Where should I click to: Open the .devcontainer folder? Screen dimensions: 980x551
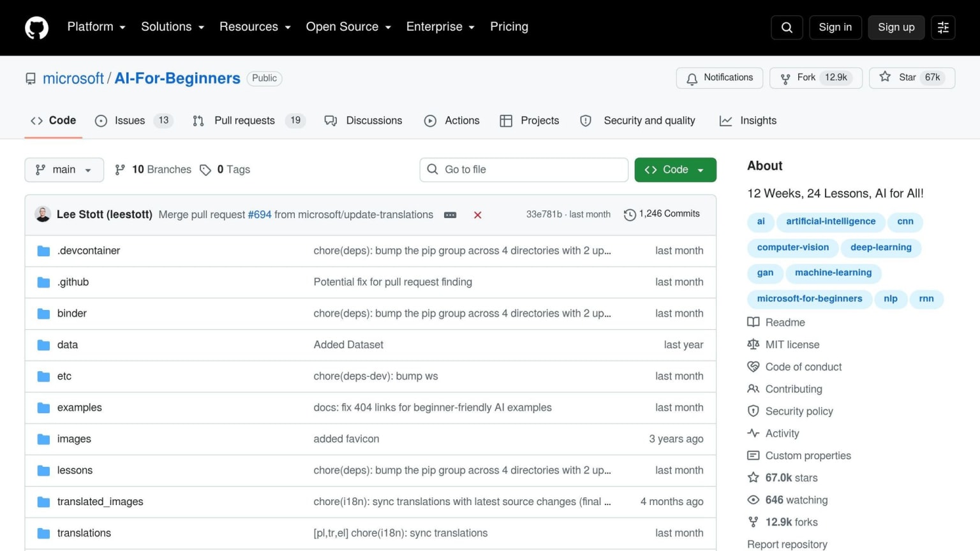(x=89, y=251)
